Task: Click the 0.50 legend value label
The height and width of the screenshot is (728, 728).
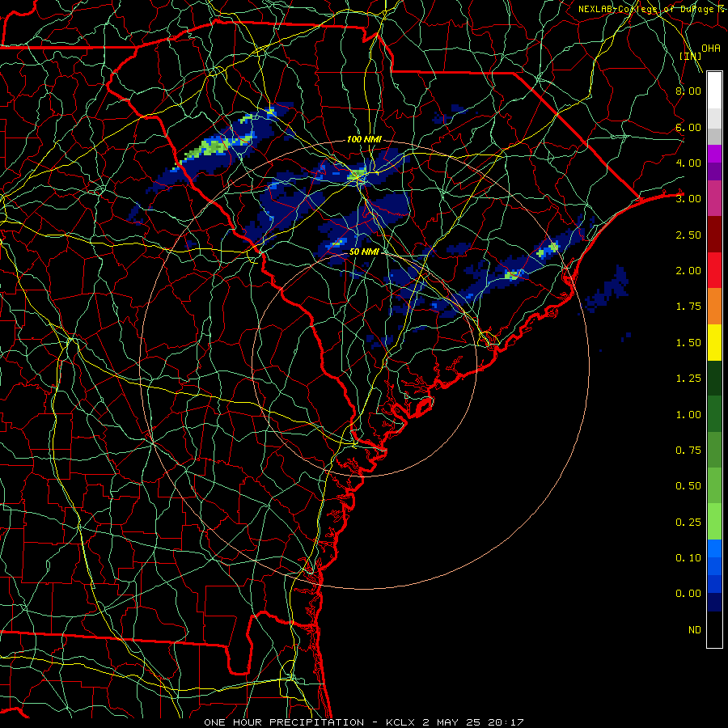Action: 688,486
